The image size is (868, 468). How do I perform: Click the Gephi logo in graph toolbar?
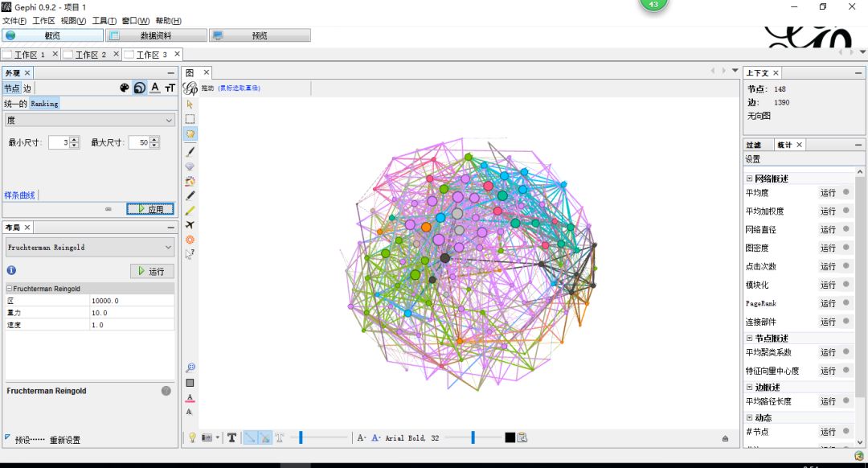190,88
